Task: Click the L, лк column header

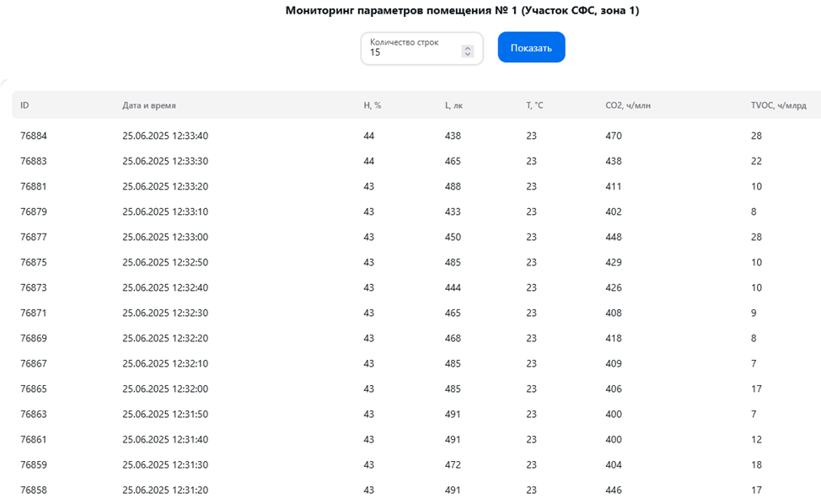Action: point(453,105)
